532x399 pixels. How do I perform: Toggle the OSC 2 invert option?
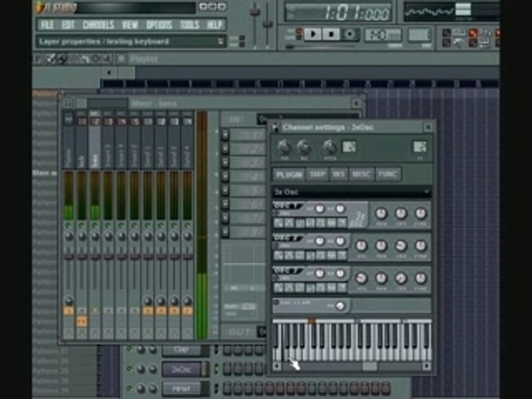(277, 245)
